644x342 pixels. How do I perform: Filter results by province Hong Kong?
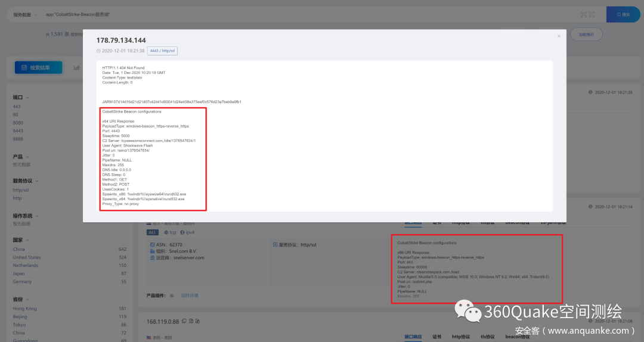tap(24, 308)
